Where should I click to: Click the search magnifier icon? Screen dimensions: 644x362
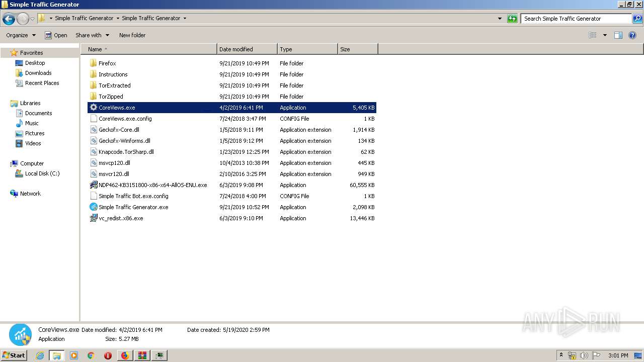click(x=637, y=19)
